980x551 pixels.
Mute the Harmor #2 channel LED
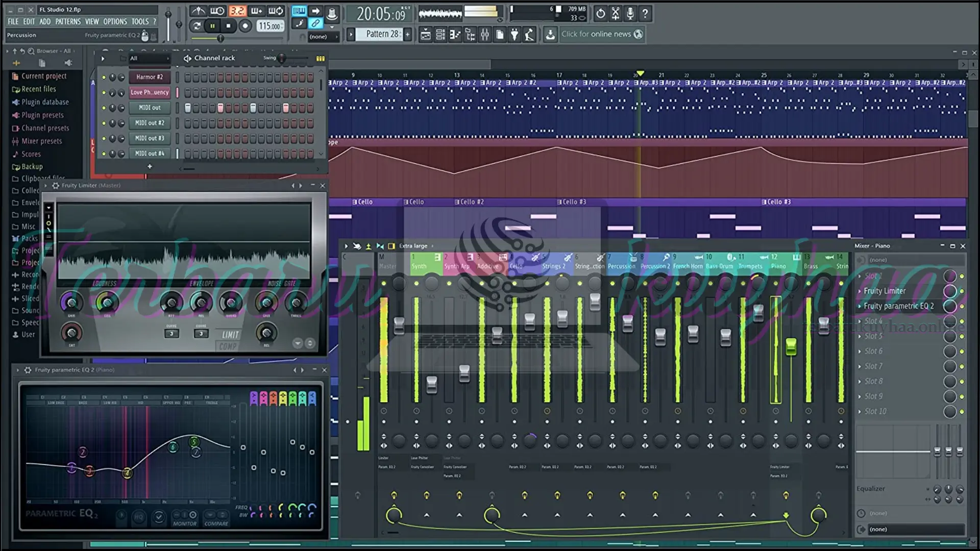(x=104, y=78)
